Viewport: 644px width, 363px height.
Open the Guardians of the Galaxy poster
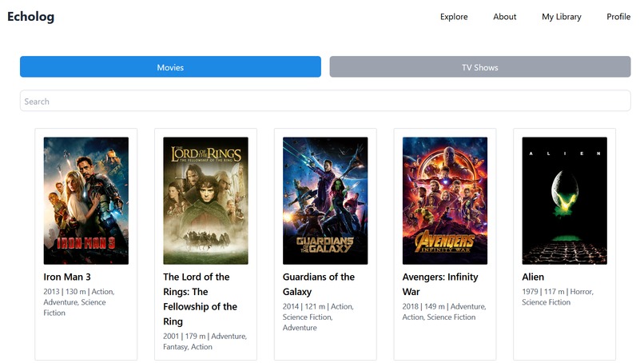pos(325,201)
